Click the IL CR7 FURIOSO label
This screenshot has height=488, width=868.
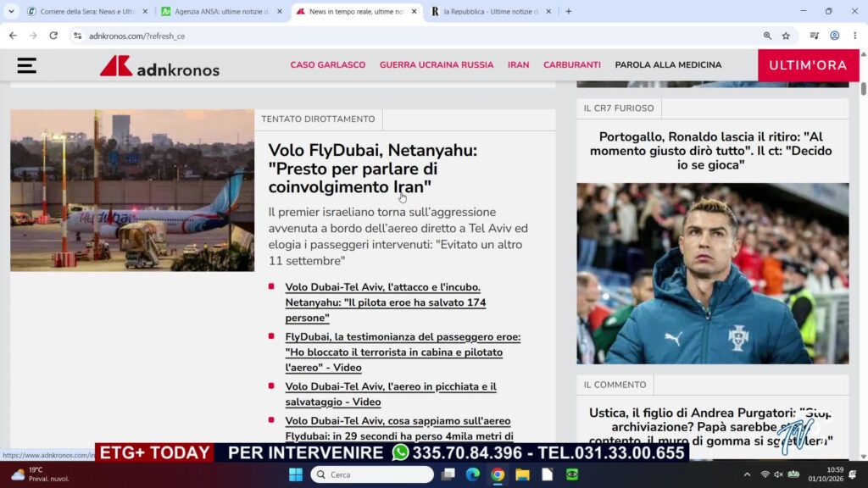point(618,108)
